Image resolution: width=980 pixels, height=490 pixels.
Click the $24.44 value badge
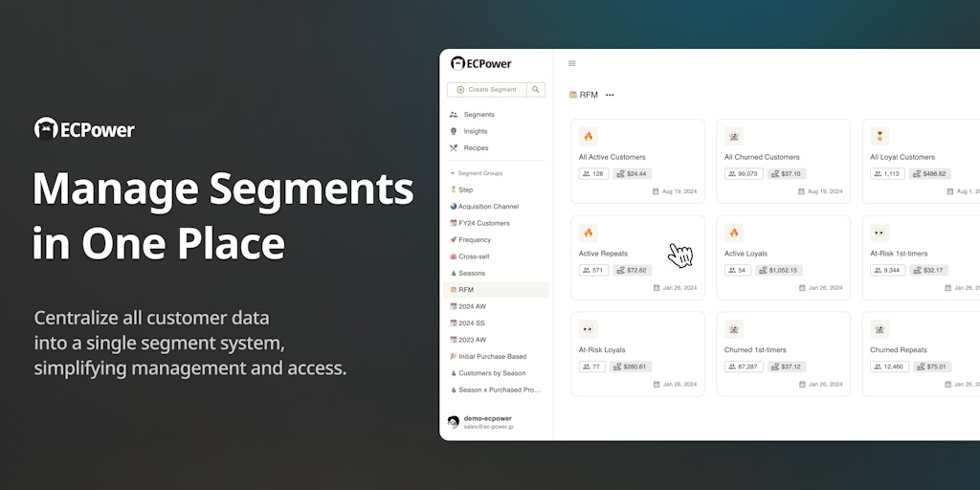click(633, 174)
